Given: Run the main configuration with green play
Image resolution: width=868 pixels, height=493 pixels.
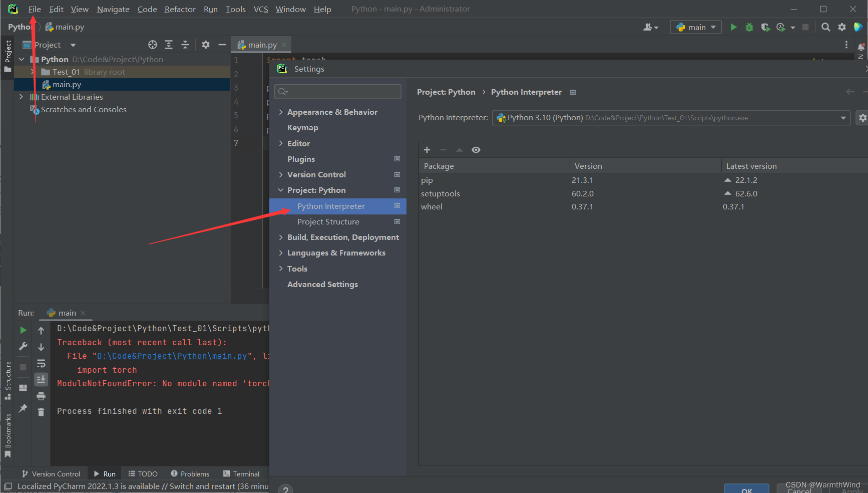Looking at the screenshot, I should 733,27.
